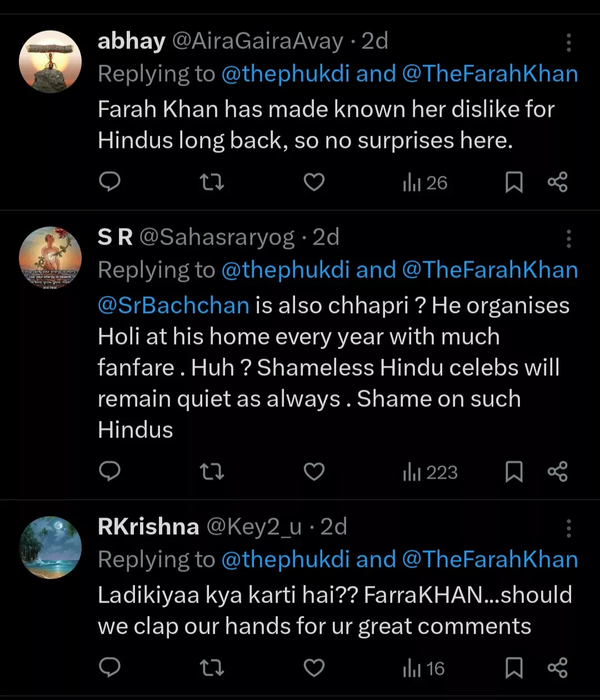Open the @SrBachchan mention link

(173, 305)
